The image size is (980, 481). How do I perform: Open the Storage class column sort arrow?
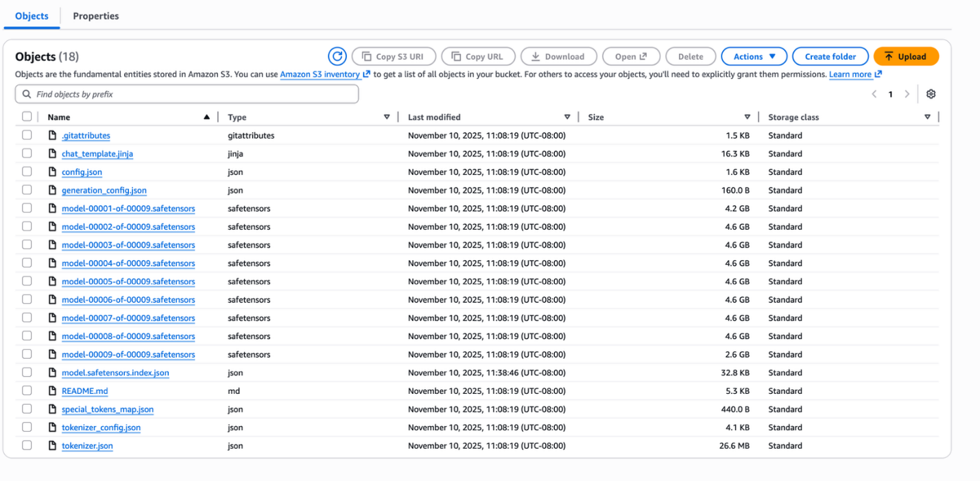coord(927,117)
